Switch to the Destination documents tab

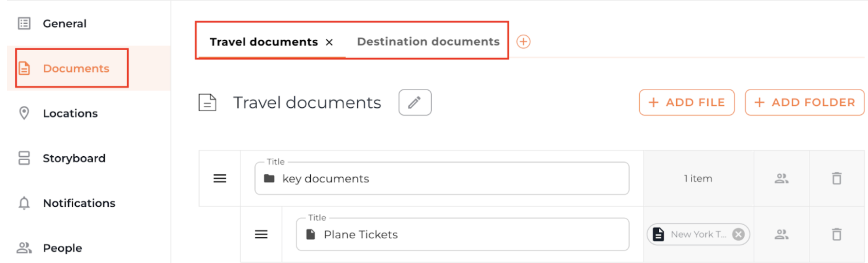428,42
